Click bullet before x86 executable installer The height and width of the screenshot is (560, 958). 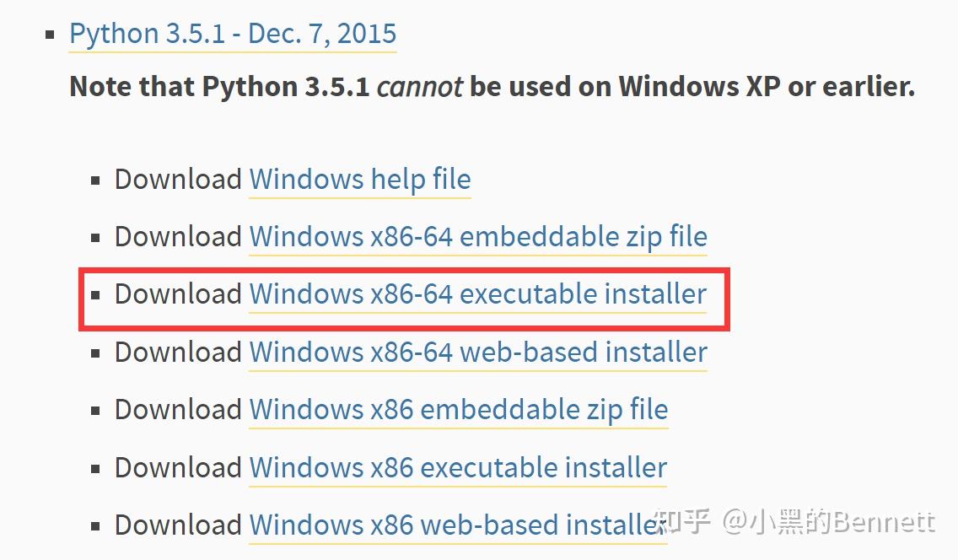point(95,468)
